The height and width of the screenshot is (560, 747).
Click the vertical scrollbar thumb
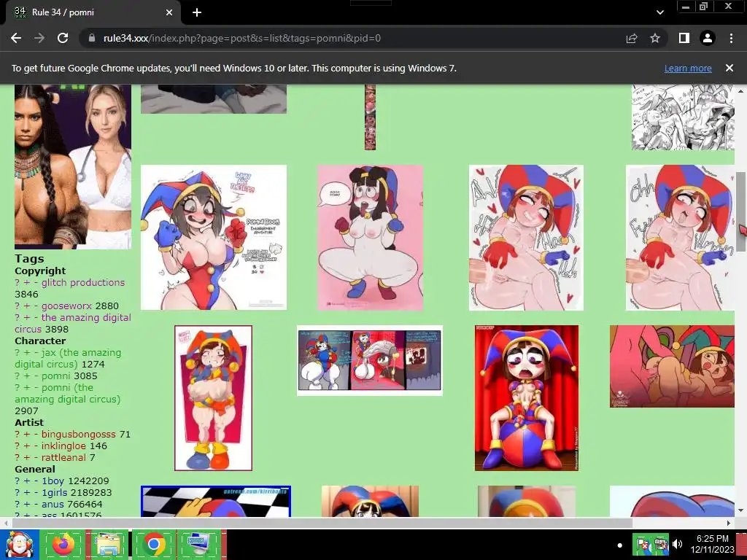(x=741, y=212)
